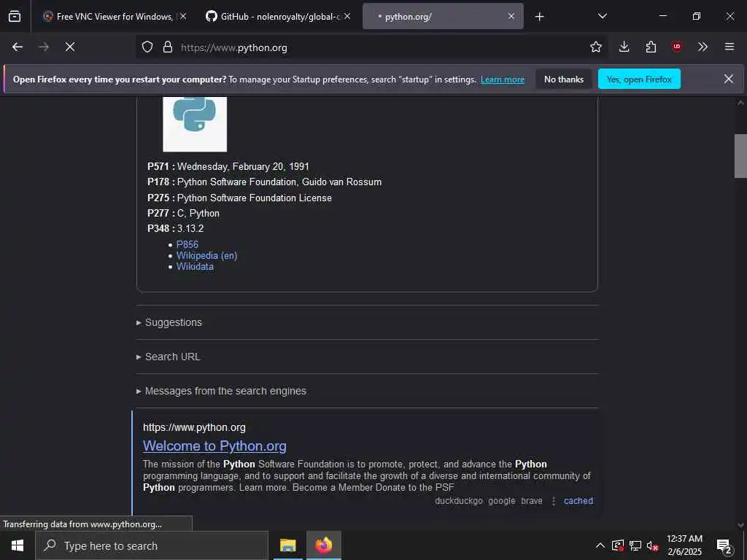Select the python.org tab

(443, 16)
